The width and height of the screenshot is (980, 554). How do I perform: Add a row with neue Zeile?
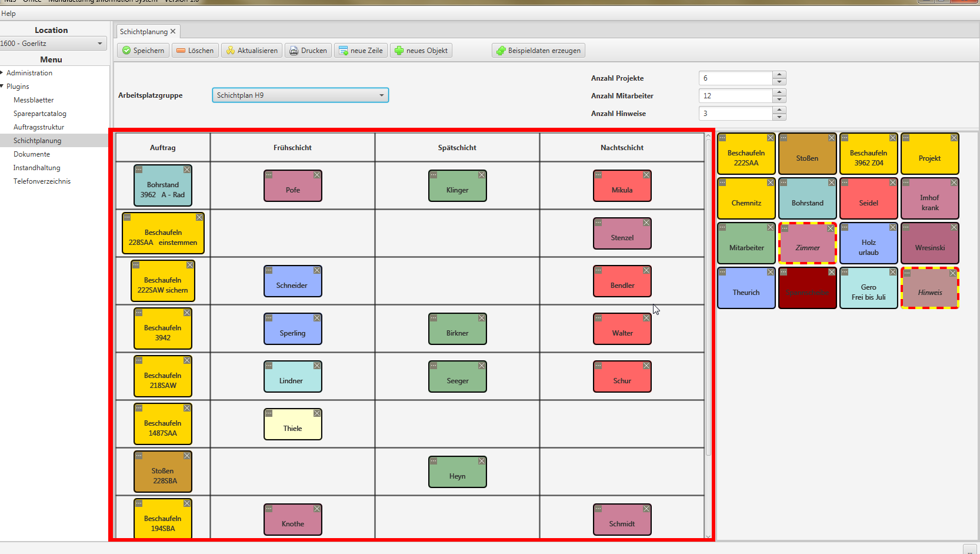(x=361, y=51)
